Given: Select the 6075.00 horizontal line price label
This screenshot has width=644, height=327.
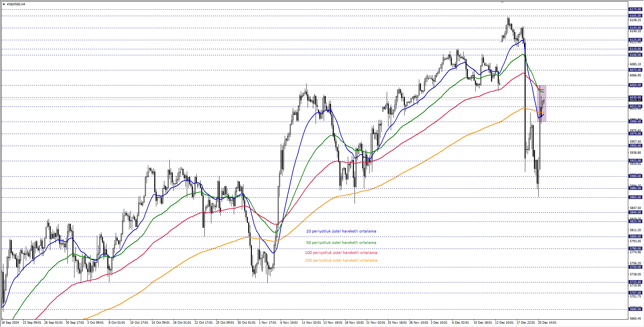Looking at the screenshot, I should [635, 70].
